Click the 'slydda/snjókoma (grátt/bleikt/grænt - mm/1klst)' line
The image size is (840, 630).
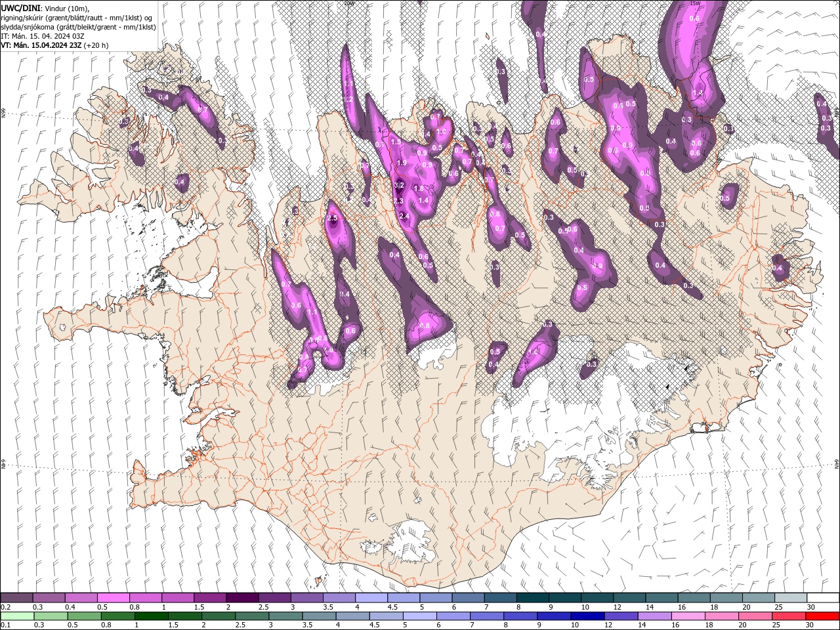pyautogui.click(x=78, y=27)
